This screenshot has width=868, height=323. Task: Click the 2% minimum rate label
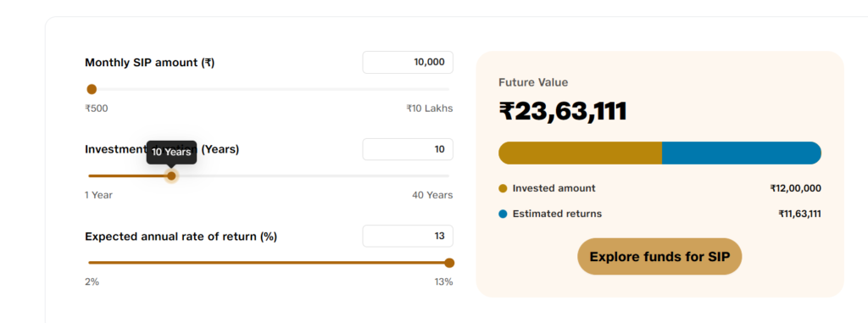92,282
